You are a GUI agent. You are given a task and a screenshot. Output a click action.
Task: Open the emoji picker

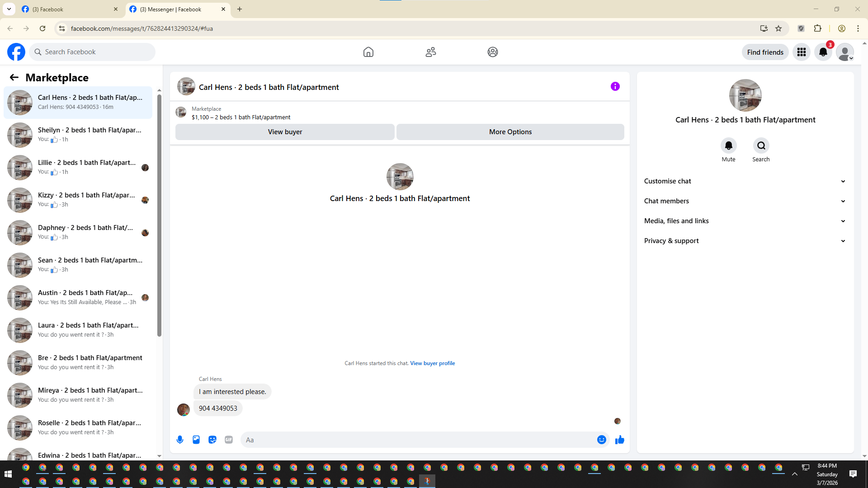pyautogui.click(x=602, y=440)
